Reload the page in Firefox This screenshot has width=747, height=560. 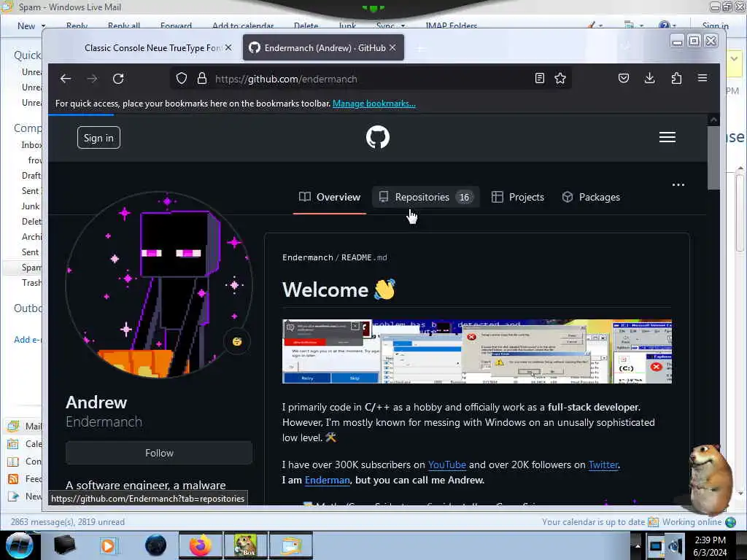(x=118, y=79)
